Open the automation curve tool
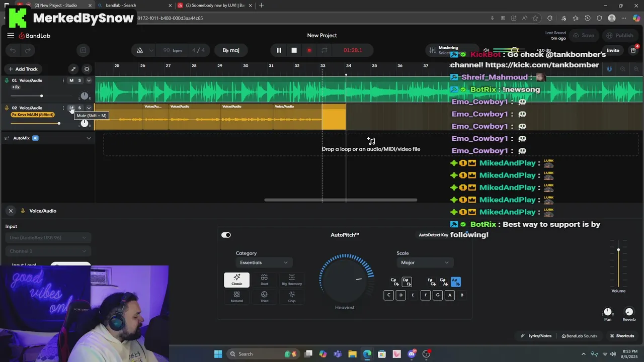Image resolution: width=644 pixels, height=362 pixels. tap(73, 69)
